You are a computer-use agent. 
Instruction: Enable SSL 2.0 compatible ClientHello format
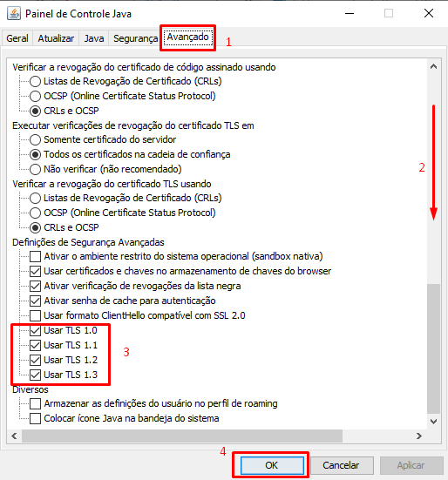35,315
